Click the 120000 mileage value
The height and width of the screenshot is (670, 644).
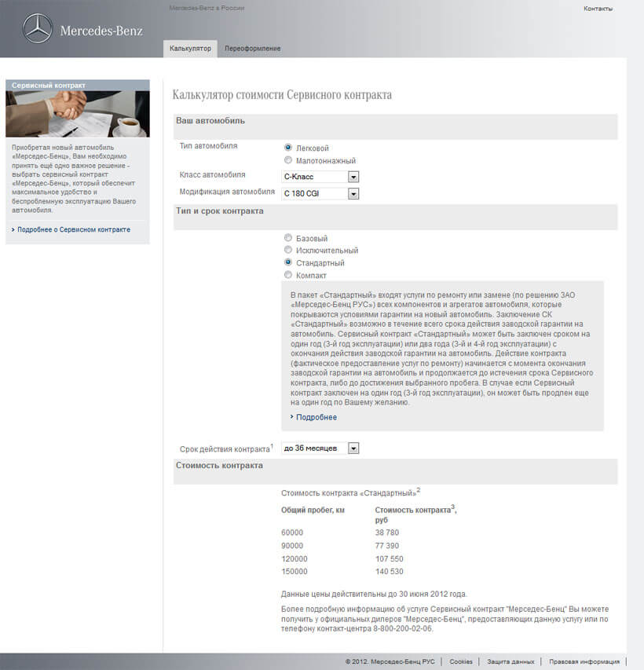(x=294, y=559)
